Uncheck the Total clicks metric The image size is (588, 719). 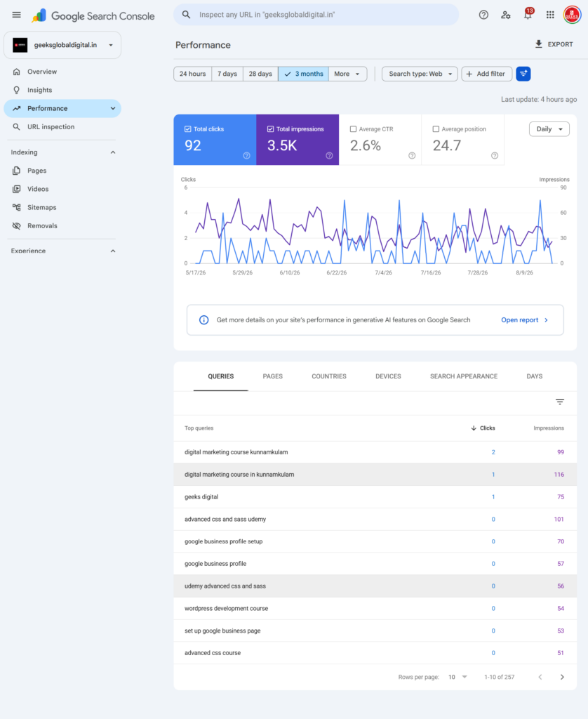pos(188,129)
